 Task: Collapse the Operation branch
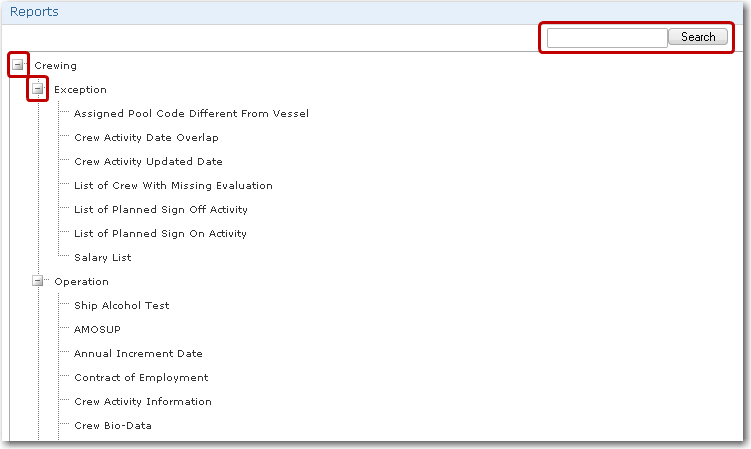pyautogui.click(x=38, y=282)
